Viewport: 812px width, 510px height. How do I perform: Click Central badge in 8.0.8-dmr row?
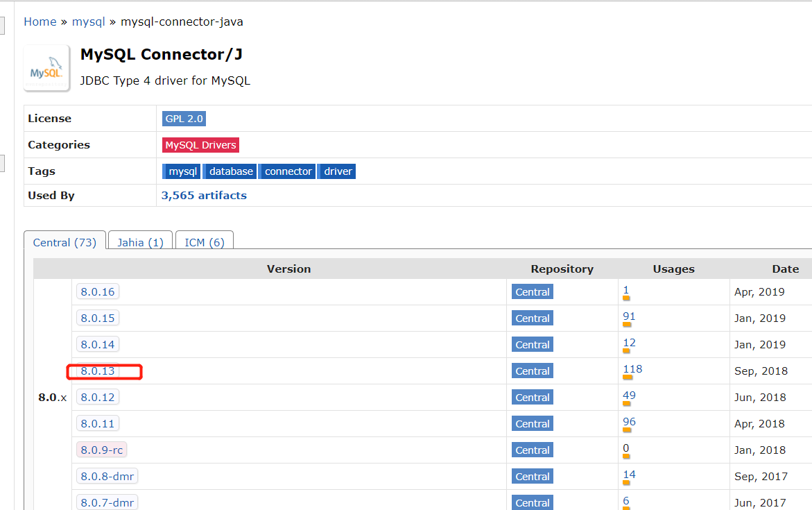coord(533,476)
